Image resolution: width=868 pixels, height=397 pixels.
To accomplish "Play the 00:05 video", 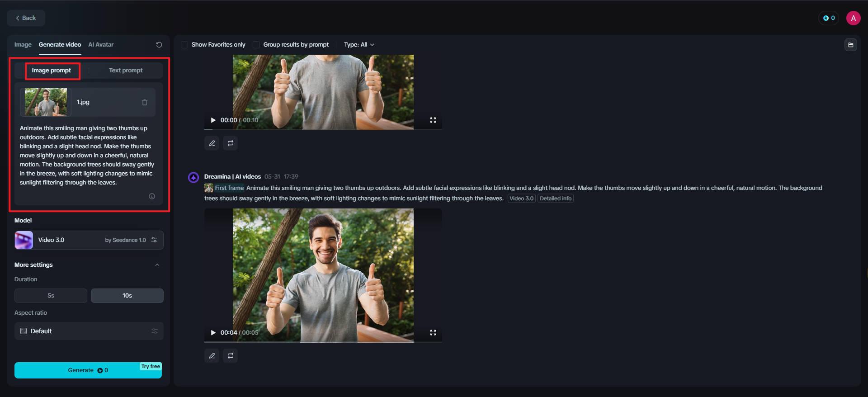I will point(213,333).
